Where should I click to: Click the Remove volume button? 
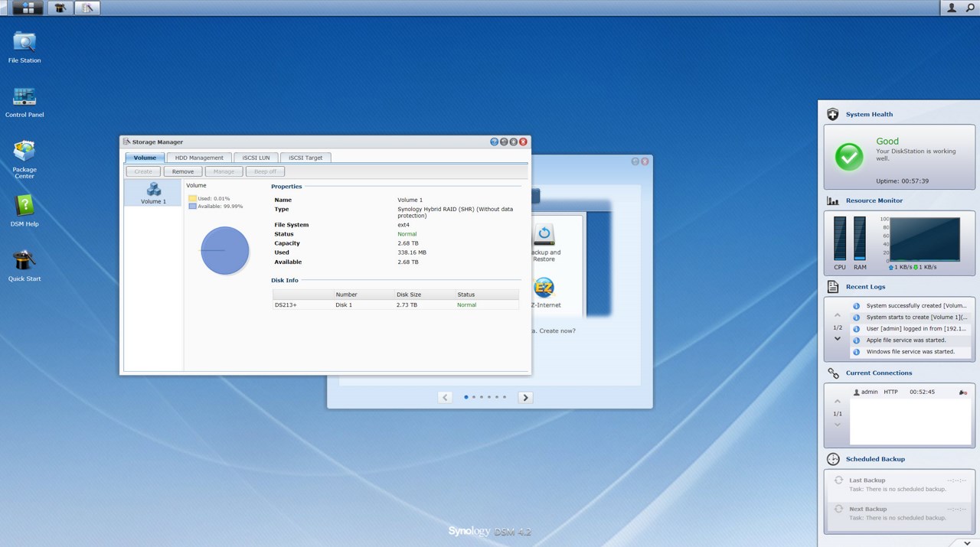183,171
